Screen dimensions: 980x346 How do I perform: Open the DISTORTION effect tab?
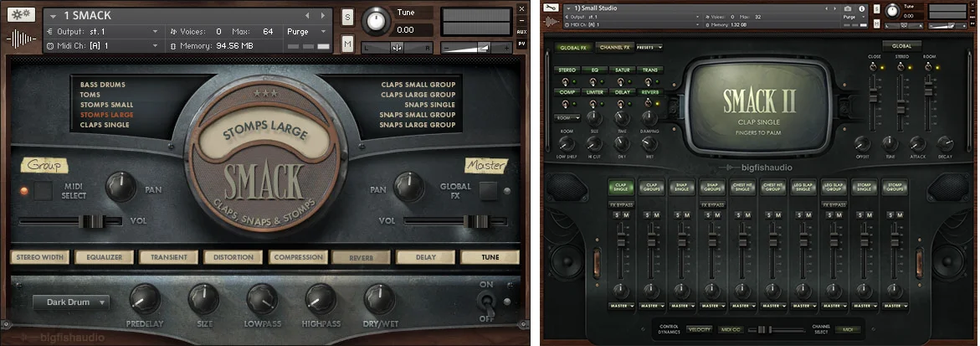click(233, 257)
